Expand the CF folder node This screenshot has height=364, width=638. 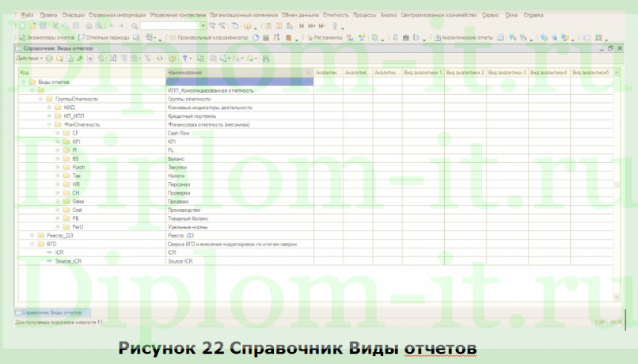[58, 133]
